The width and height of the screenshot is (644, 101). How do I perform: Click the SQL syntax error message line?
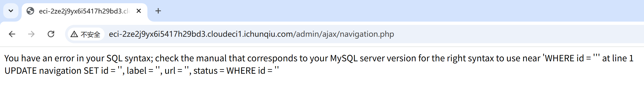coord(319,58)
